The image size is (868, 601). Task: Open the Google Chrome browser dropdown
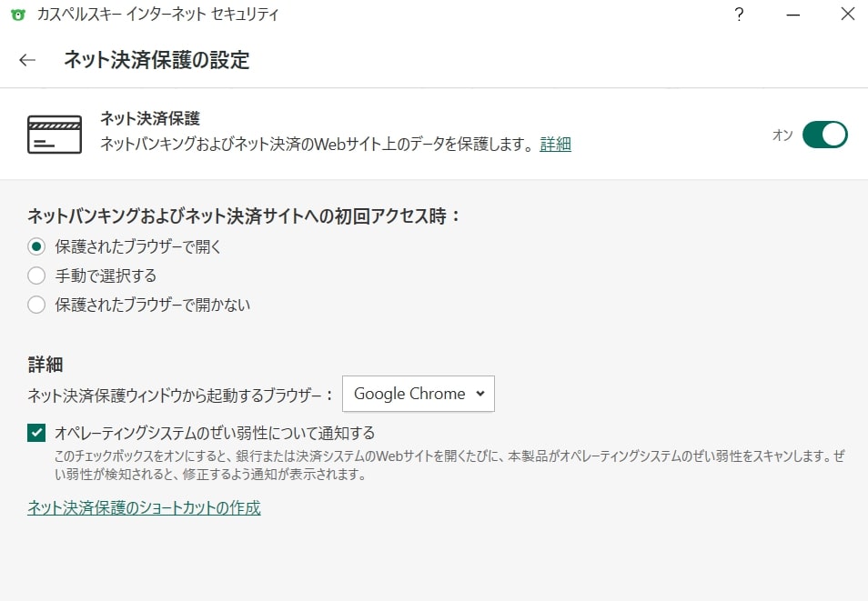pos(419,394)
